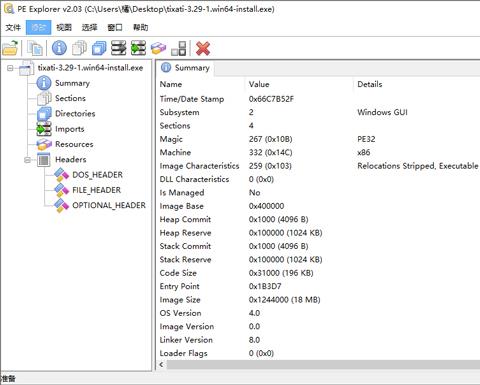Viewport: 480px width, 385px height.
Task: Click the Headers icon in the tree
Action: (x=44, y=160)
